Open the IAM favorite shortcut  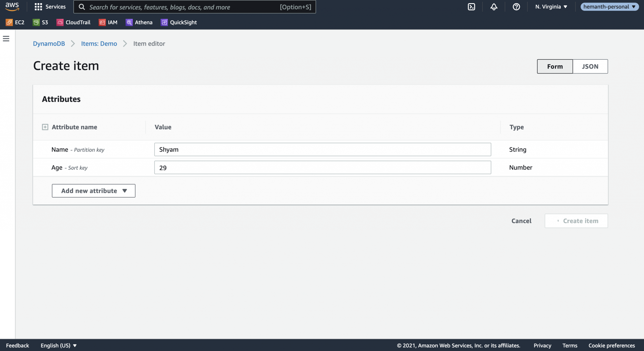108,22
